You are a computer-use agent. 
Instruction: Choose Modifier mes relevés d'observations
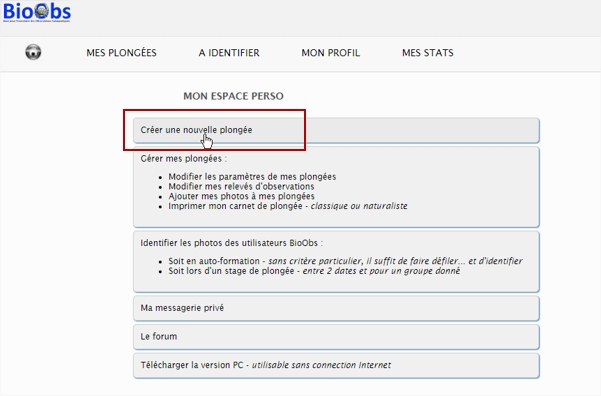[241, 186]
